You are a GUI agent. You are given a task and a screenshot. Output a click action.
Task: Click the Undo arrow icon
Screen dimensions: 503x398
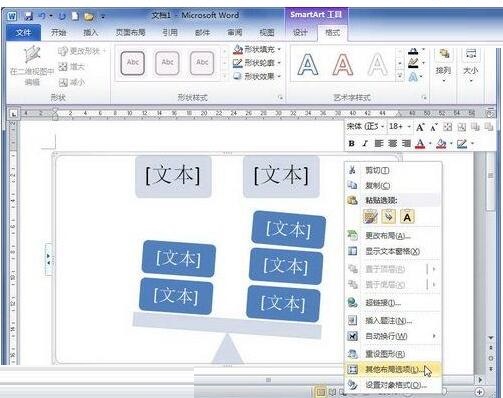[x=42, y=16]
